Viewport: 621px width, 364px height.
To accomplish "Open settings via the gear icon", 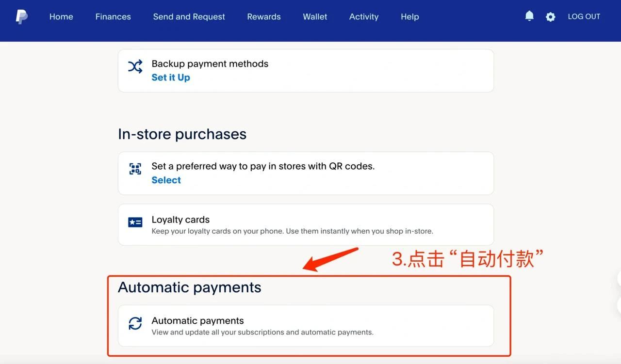I will pyautogui.click(x=550, y=17).
